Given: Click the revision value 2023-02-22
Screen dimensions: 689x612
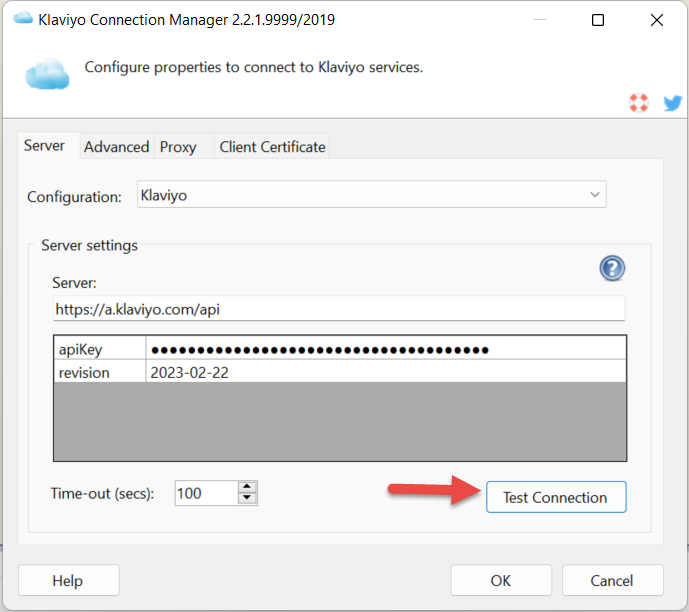Looking at the screenshot, I should pyautogui.click(x=386, y=372).
